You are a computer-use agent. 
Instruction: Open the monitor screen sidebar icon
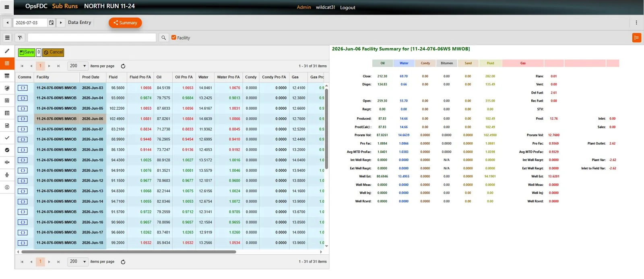pos(7,88)
